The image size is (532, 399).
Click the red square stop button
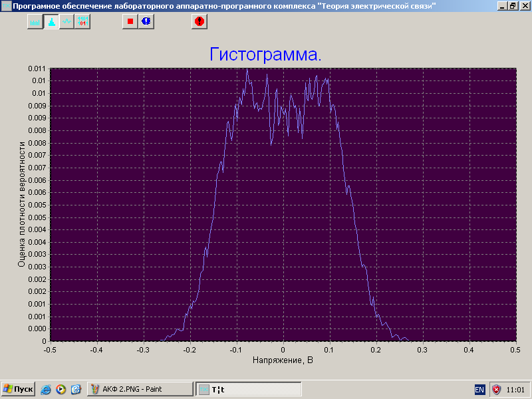click(x=130, y=22)
